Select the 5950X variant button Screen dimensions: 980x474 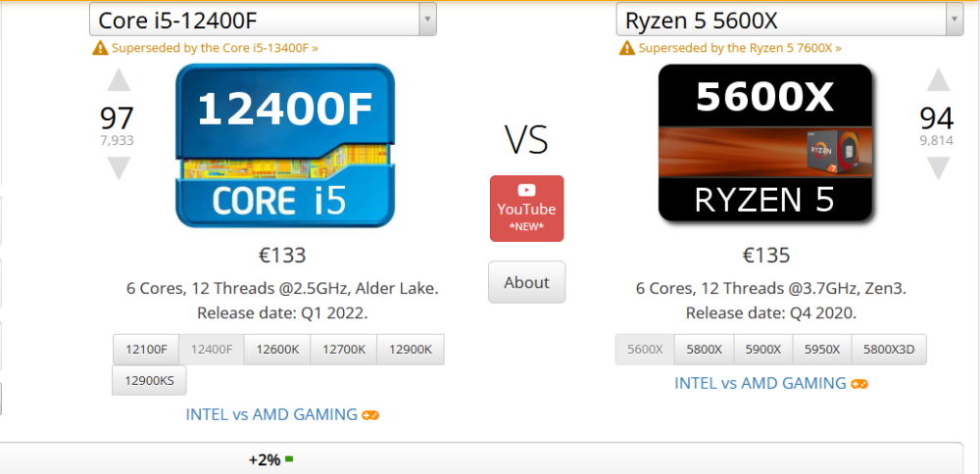821,350
